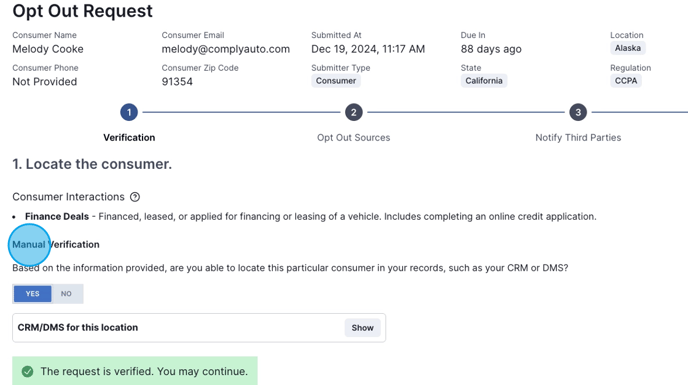The height and width of the screenshot is (385, 688).
Task: Click the Consumer Interactions help question icon
Action: [135, 197]
